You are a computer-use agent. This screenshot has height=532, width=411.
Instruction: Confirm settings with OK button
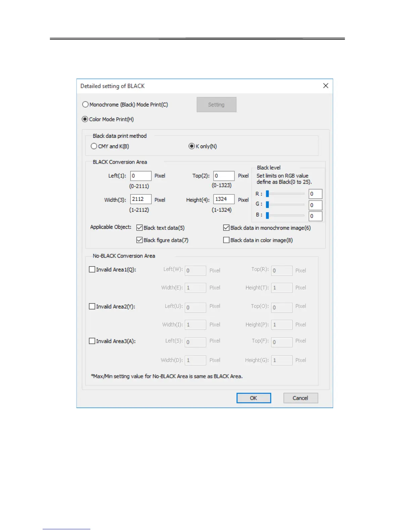click(254, 398)
